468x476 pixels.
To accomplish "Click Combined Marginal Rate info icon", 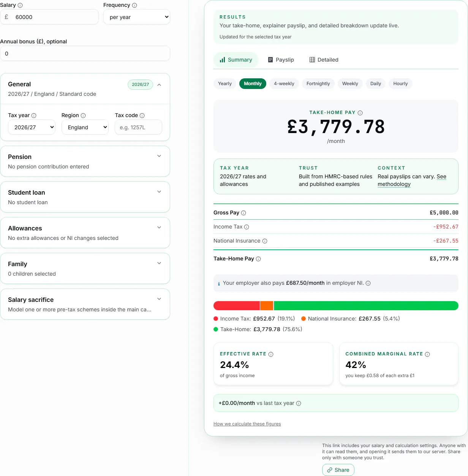I will pos(427,354).
